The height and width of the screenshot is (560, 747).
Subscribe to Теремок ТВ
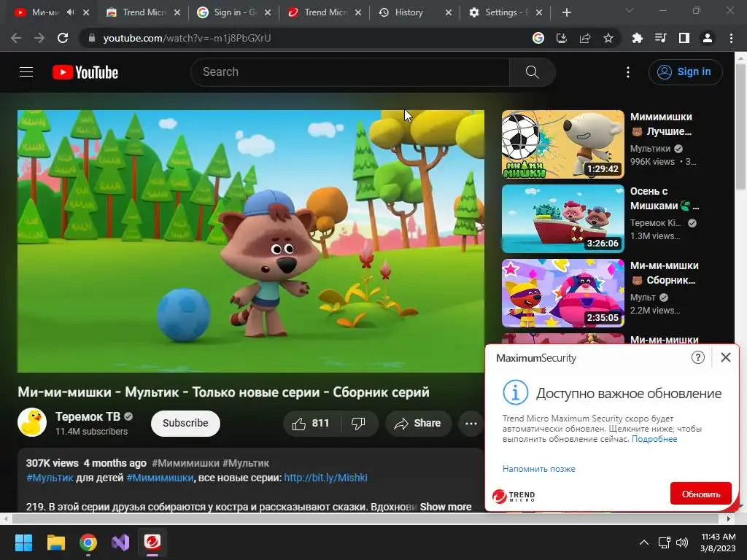[x=185, y=424]
